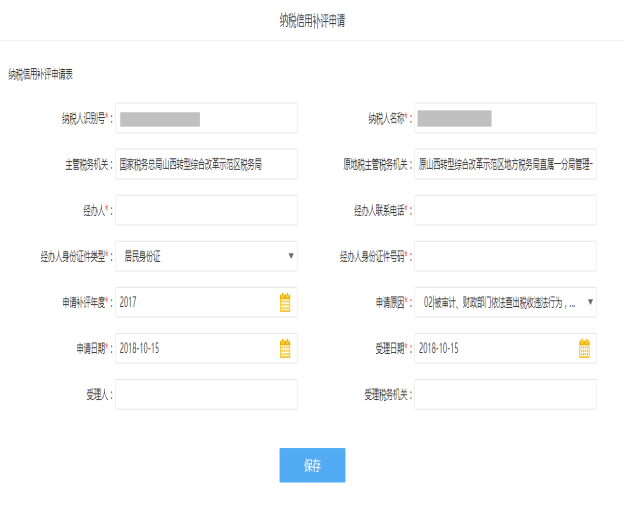Click the 纳税信用补评申请 page title
The image size is (625, 519).
coord(312,20)
